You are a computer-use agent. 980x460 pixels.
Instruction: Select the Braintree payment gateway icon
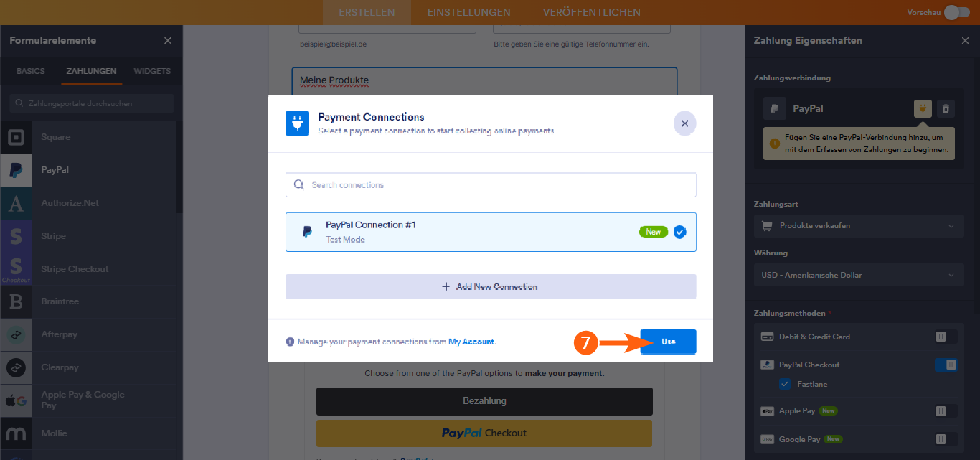[16, 301]
